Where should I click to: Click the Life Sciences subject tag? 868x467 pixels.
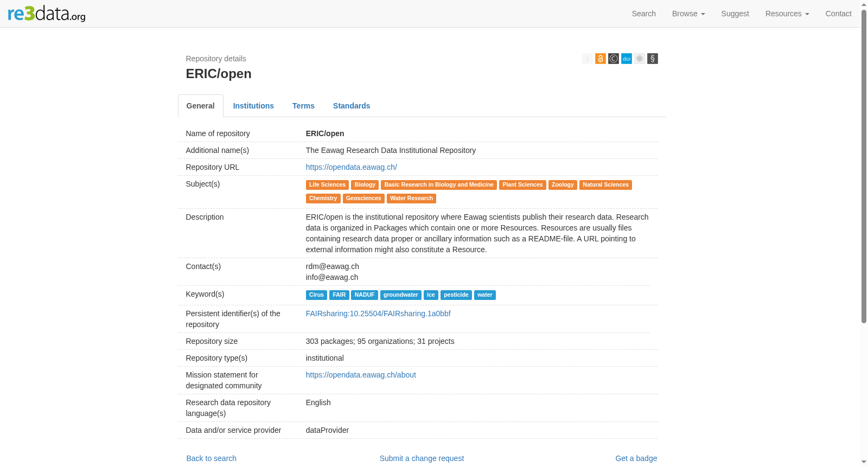(x=327, y=185)
